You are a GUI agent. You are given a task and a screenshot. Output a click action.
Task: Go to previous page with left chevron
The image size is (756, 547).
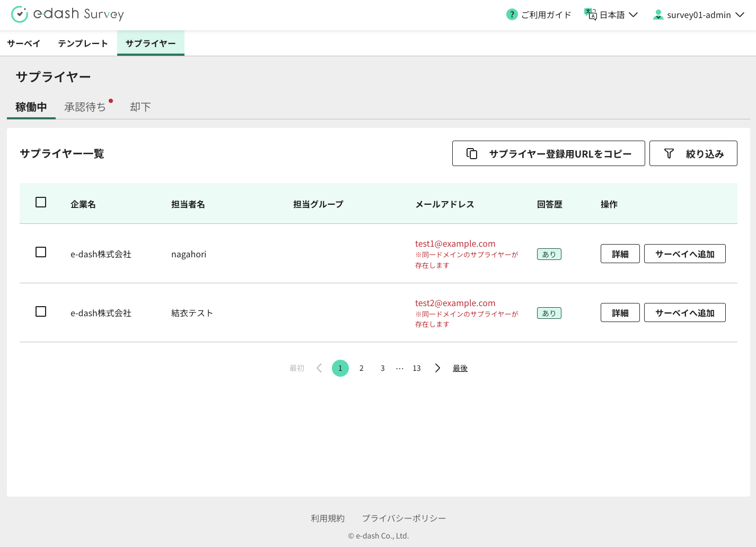click(x=319, y=368)
